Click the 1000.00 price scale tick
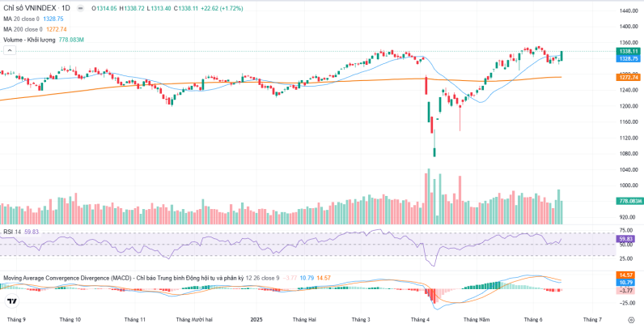644x324 pixels. (629, 185)
